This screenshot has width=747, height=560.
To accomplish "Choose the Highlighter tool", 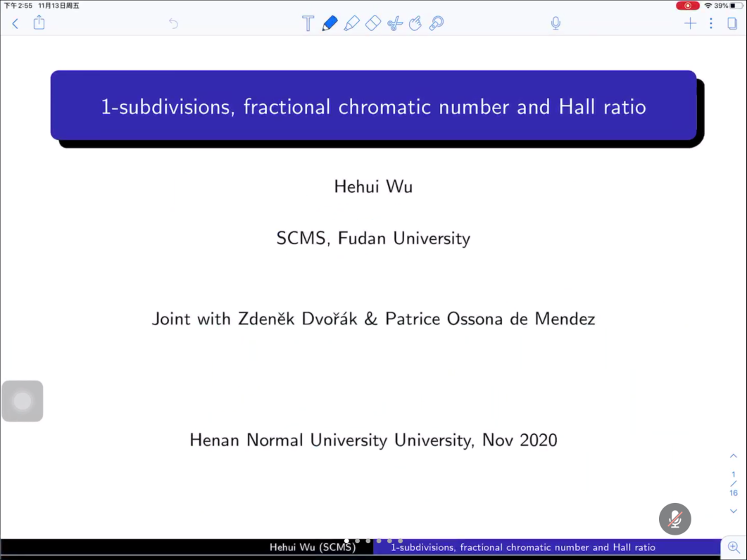I will pyautogui.click(x=351, y=23).
